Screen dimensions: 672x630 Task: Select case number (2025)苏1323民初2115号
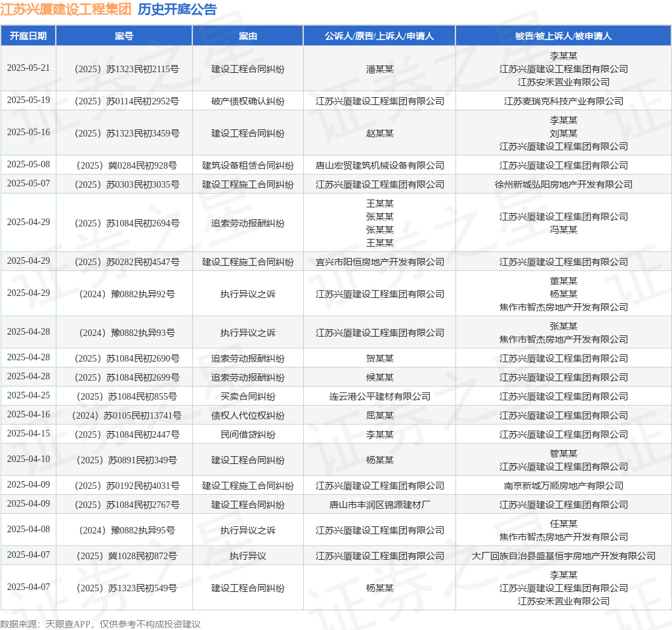tap(127, 69)
